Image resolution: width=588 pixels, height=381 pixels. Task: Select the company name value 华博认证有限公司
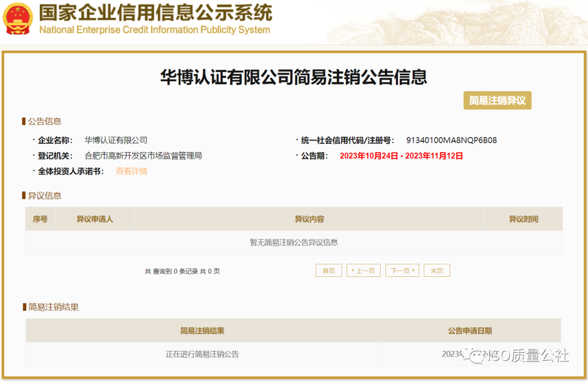coord(116,141)
